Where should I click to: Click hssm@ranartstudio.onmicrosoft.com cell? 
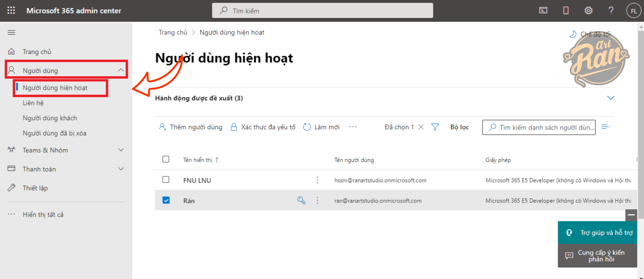pos(380,180)
